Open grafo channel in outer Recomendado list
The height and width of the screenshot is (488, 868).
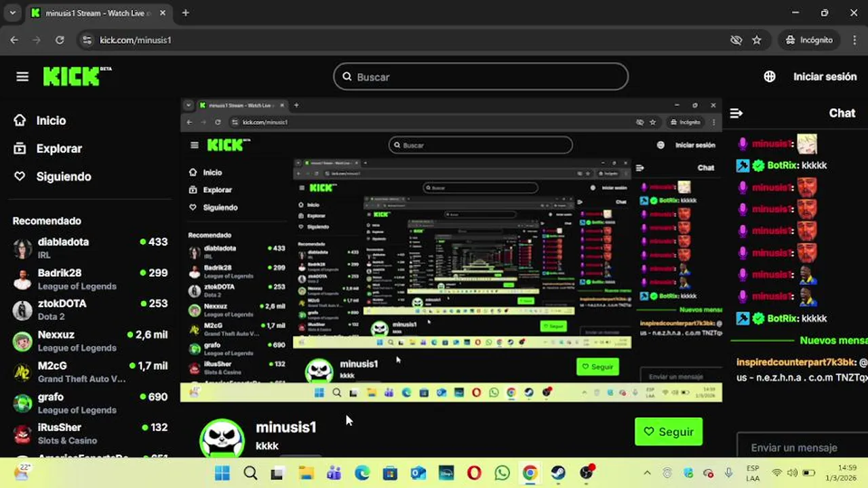[90, 403]
